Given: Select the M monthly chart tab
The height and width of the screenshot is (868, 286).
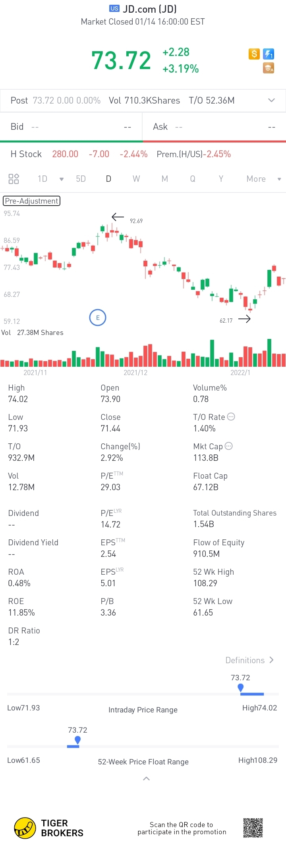Looking at the screenshot, I should (x=165, y=179).
